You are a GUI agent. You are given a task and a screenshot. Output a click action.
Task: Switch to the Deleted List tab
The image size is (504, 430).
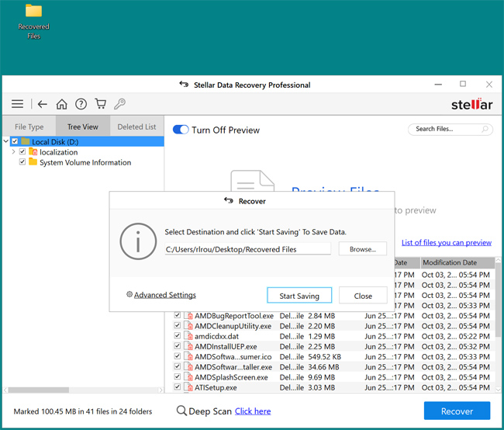(136, 127)
